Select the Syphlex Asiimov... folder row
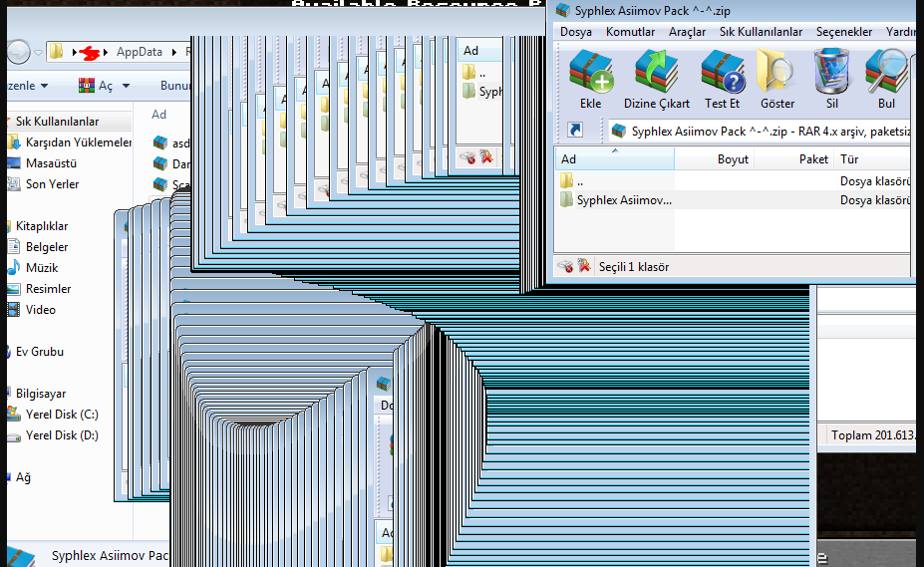924x567 pixels. click(x=733, y=200)
